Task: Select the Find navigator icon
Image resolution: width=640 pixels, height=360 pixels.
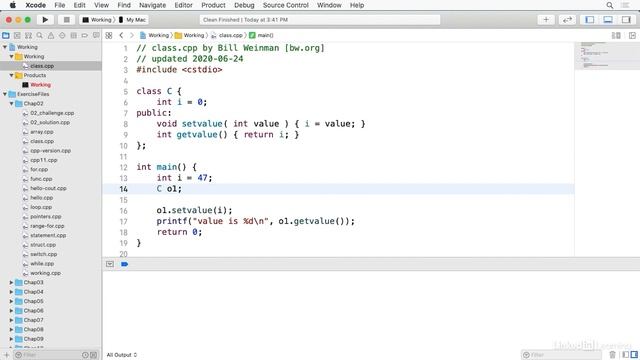Action: pos(40,36)
